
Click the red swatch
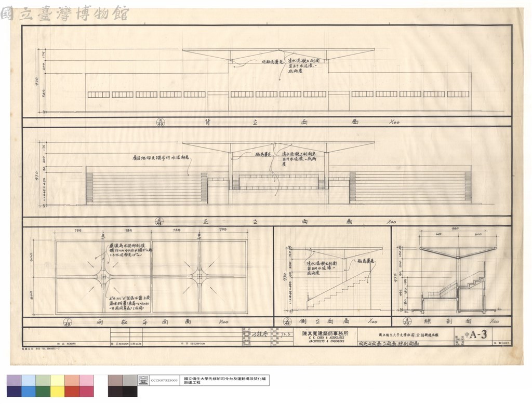(72, 391)
